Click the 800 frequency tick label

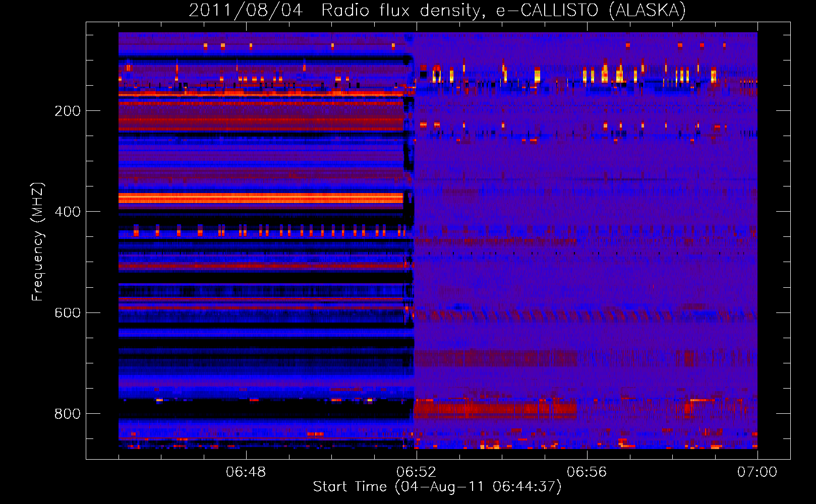coord(68,414)
